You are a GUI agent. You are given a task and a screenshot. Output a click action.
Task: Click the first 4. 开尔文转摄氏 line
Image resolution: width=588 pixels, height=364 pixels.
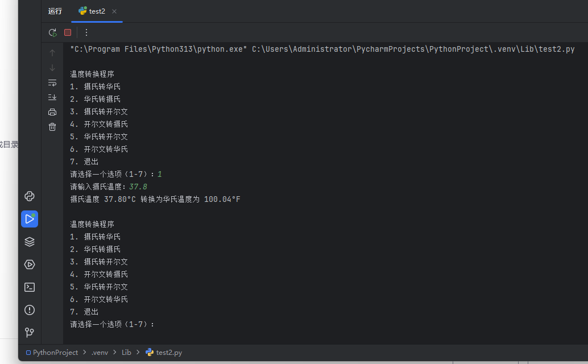[98, 124]
